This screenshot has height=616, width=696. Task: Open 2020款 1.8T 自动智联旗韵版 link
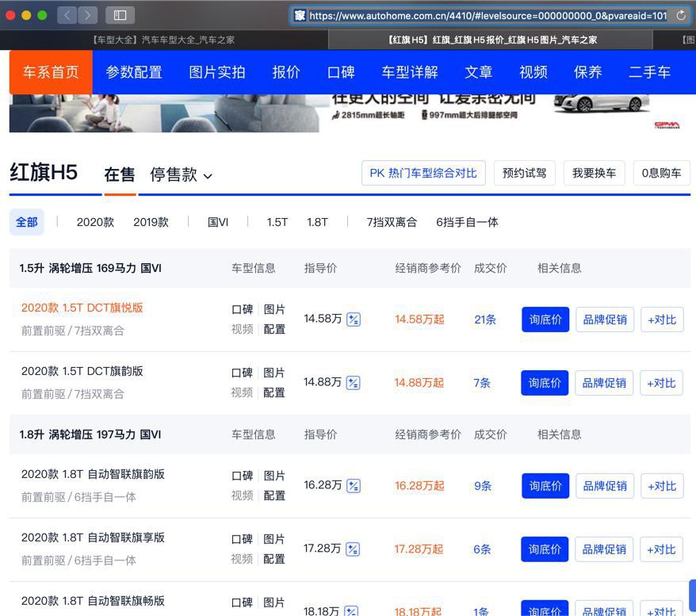93,474
